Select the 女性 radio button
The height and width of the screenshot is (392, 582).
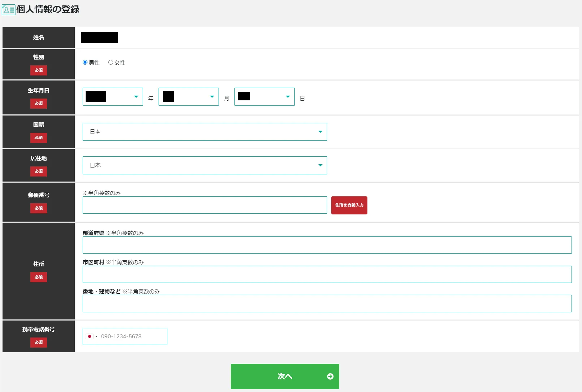[x=111, y=62]
